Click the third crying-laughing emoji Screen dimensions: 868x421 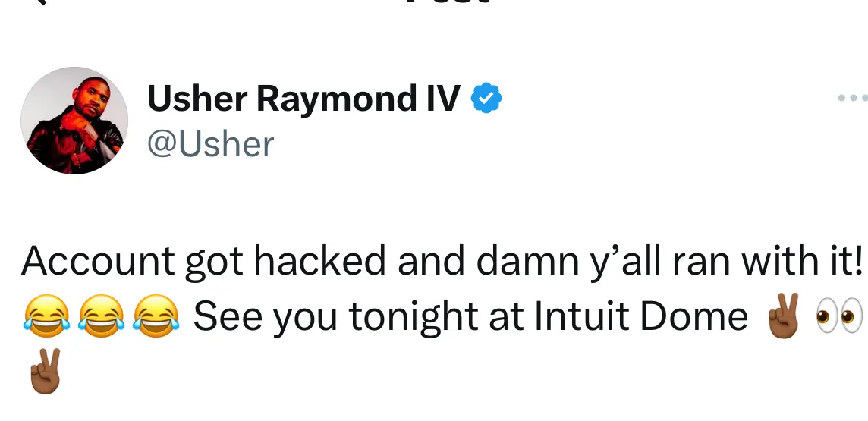[x=156, y=316]
